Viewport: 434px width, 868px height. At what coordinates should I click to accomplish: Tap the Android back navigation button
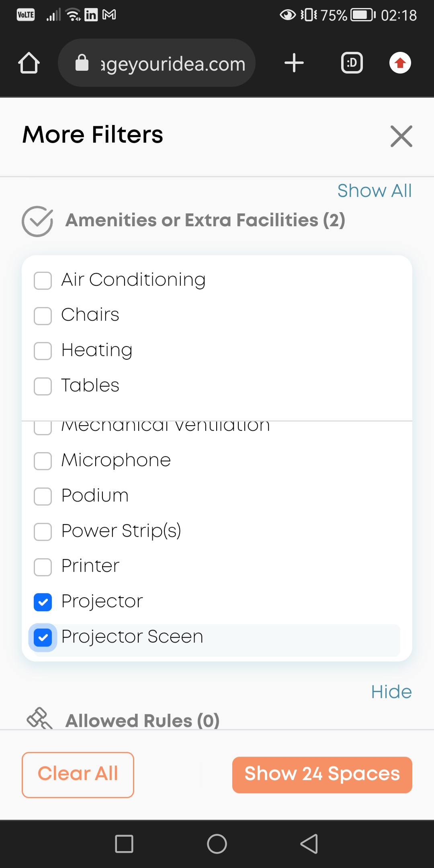309,843
